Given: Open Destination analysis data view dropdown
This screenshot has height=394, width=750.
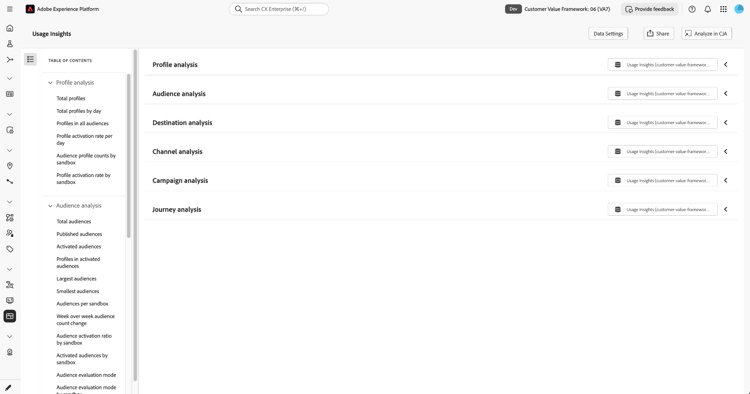Looking at the screenshot, I should (x=662, y=122).
